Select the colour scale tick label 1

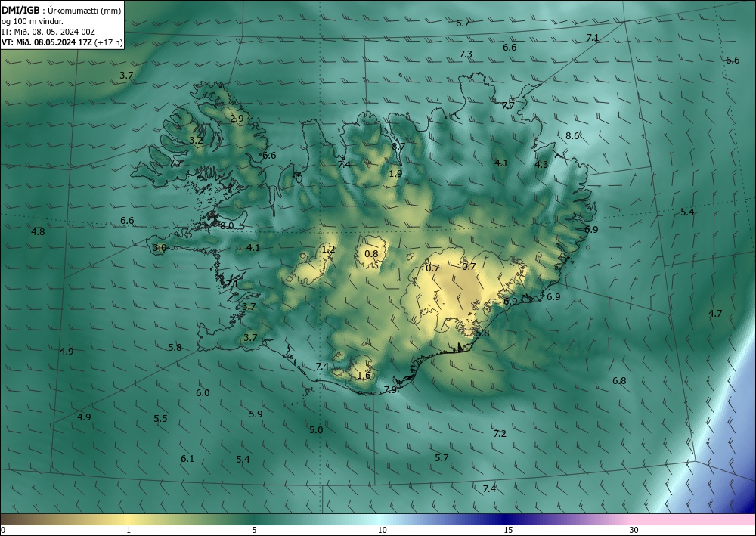click(129, 531)
